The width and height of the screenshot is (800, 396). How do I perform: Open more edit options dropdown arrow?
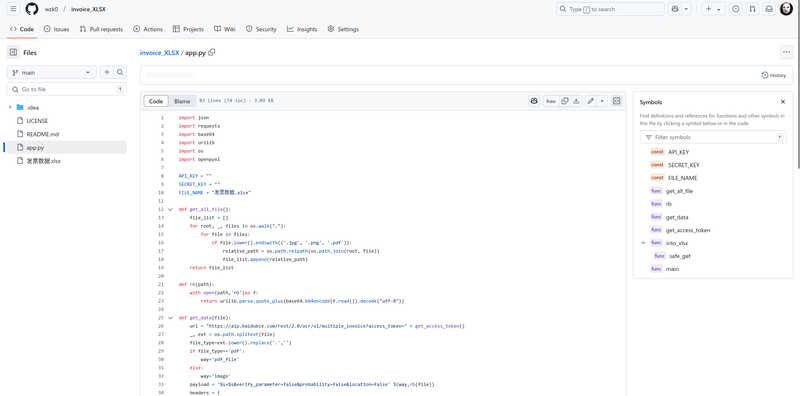[x=602, y=101]
